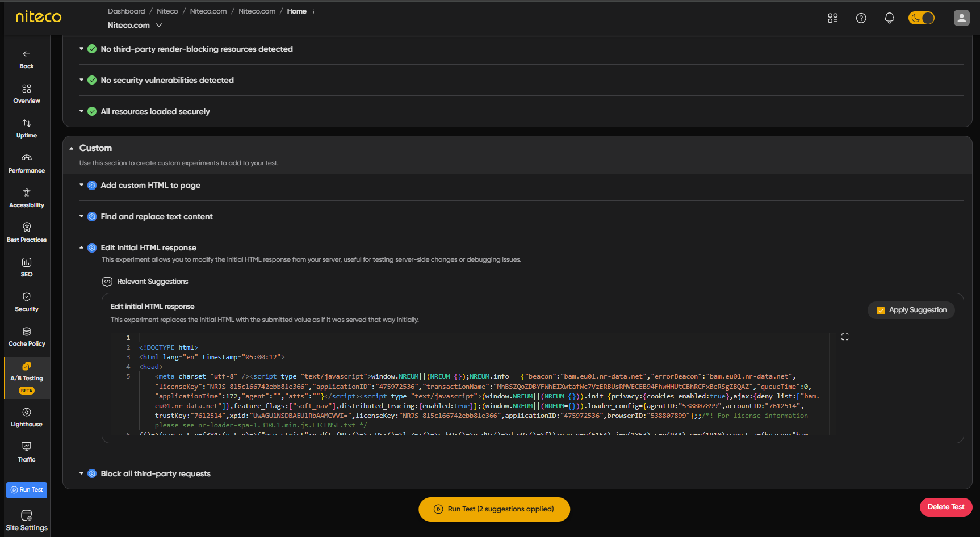Open Accessibility in the sidebar

tap(27, 198)
